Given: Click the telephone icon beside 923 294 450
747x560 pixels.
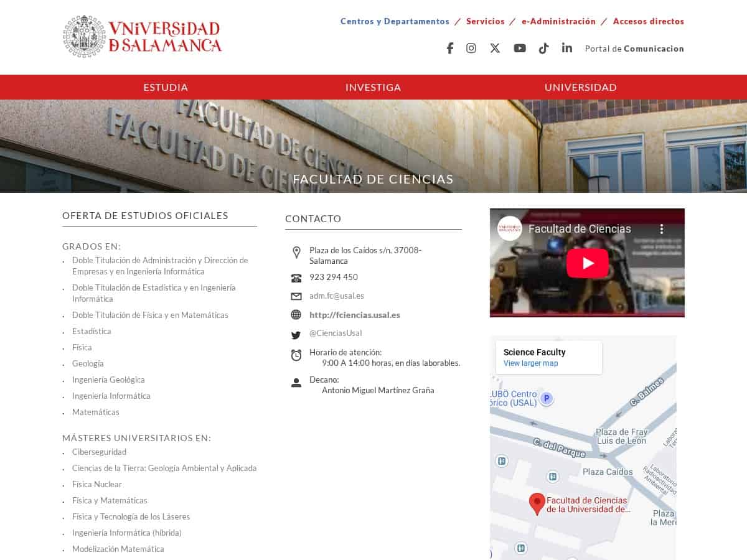Looking at the screenshot, I should (296, 278).
